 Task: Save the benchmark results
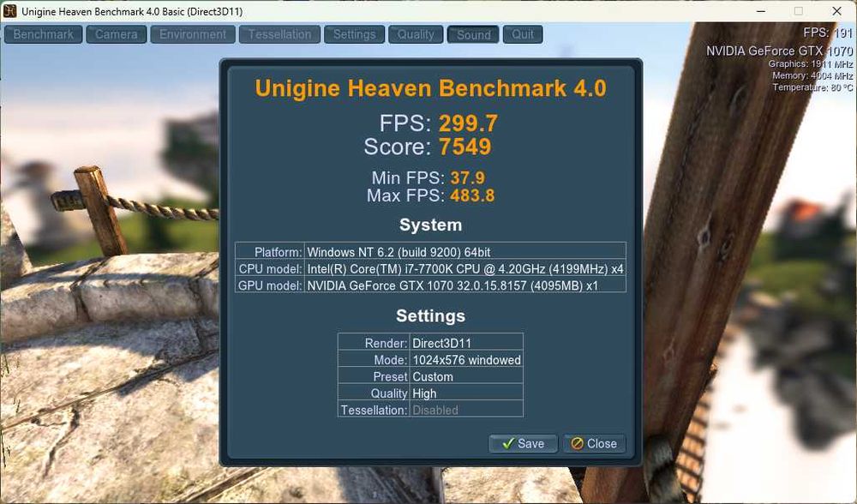pyautogui.click(x=523, y=443)
